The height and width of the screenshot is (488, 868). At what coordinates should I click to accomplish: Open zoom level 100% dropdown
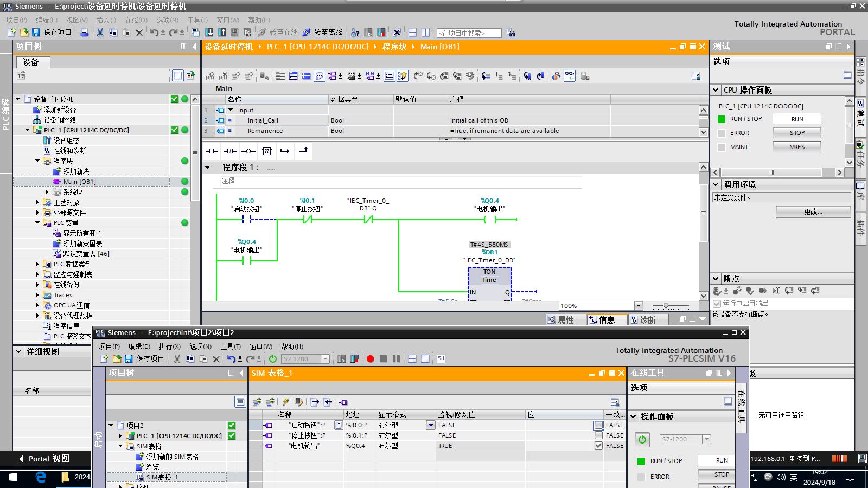click(639, 306)
